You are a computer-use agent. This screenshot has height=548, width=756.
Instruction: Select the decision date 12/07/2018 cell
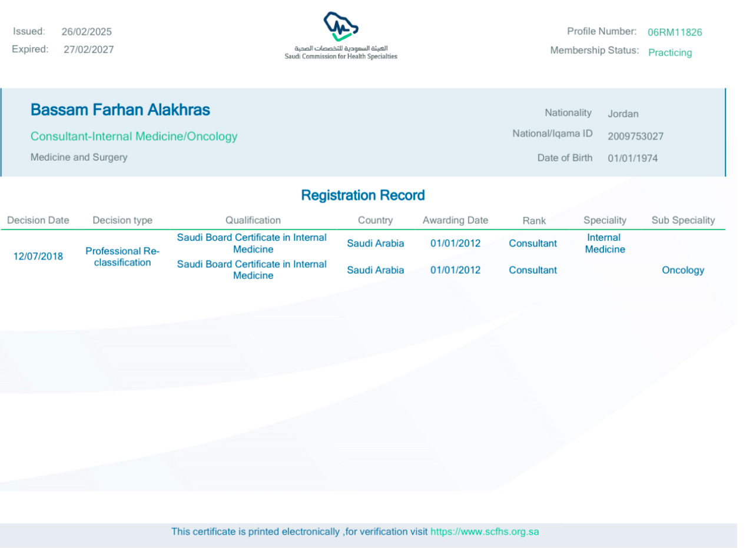(x=38, y=256)
